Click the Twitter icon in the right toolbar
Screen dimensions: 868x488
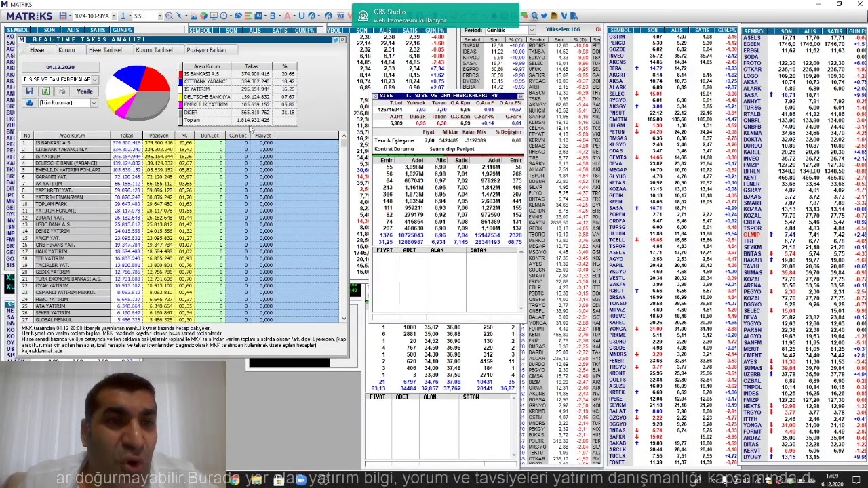point(544,16)
